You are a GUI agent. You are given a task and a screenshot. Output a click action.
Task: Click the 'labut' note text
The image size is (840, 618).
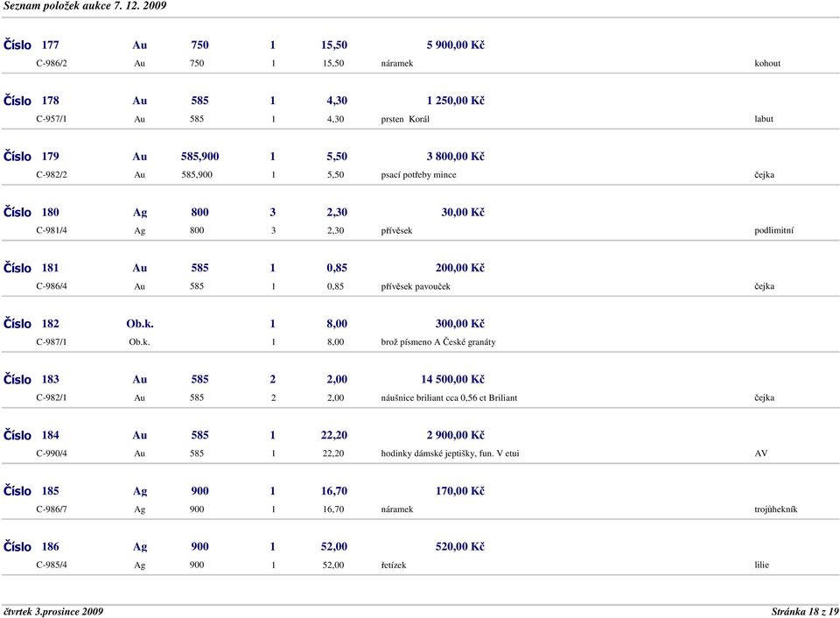click(764, 119)
